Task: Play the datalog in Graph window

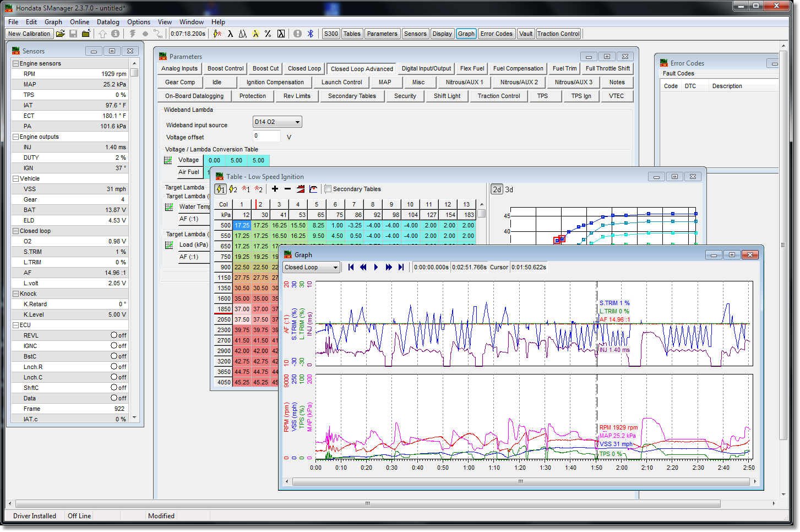Action: (376, 267)
